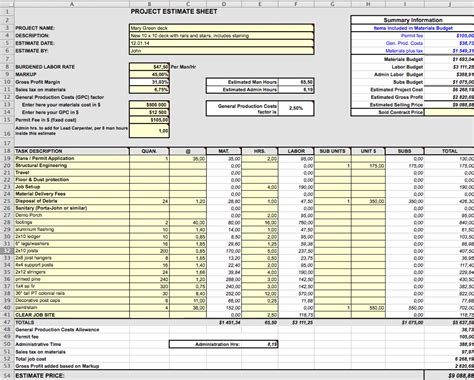Click the Job Setup task cell
This screenshot has height=380, width=474.
coord(72,187)
